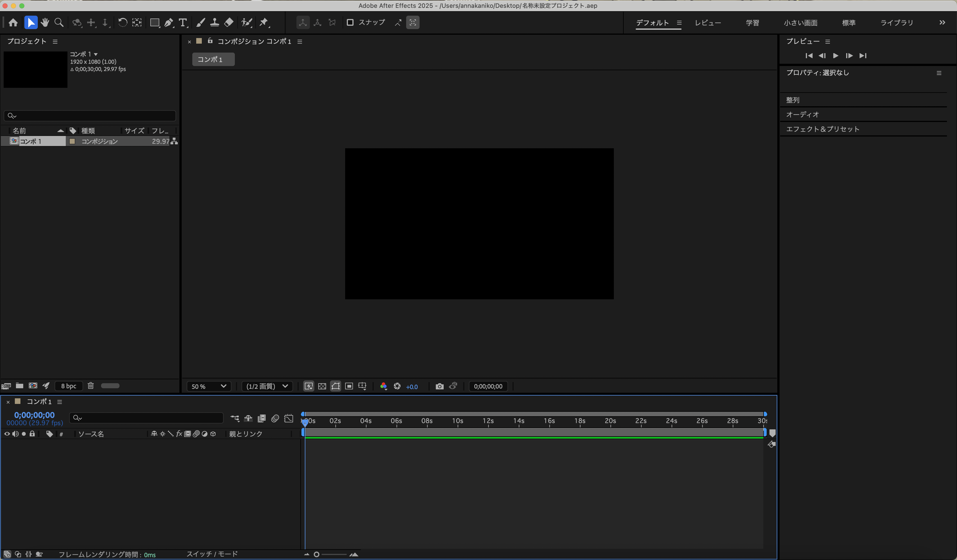957x560 pixels.
Task: Select the Eraser tool
Action: tap(229, 23)
